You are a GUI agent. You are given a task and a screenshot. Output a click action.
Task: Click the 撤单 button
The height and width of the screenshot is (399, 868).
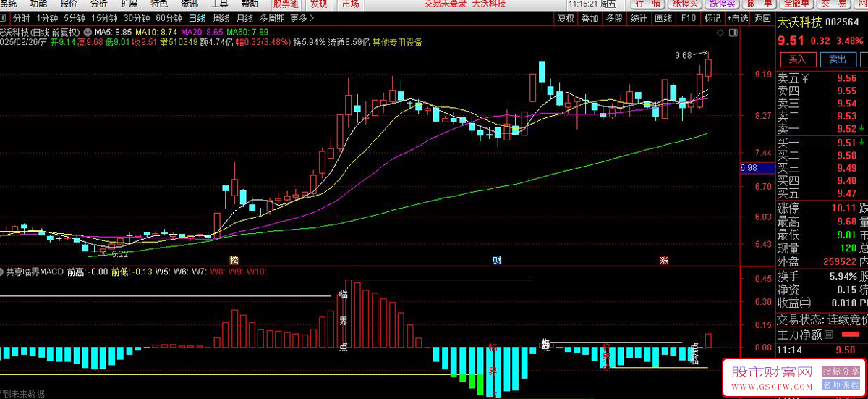[x=759, y=4]
